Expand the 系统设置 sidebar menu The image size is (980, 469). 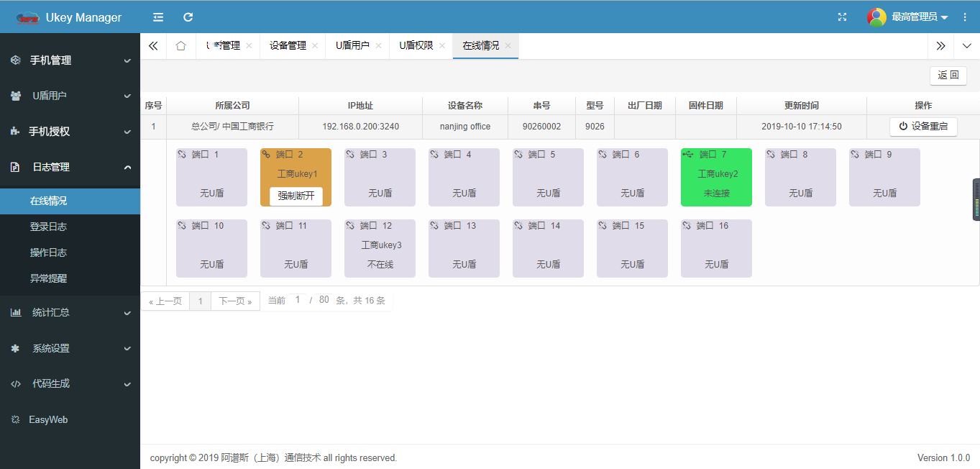coord(127,348)
